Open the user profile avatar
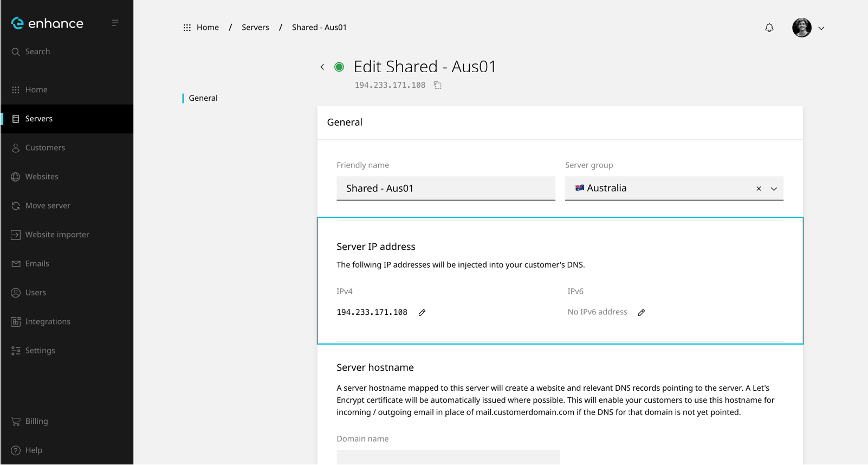 [801, 28]
